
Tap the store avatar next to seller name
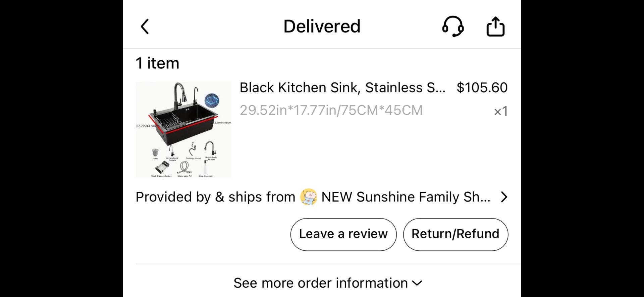pos(308,197)
